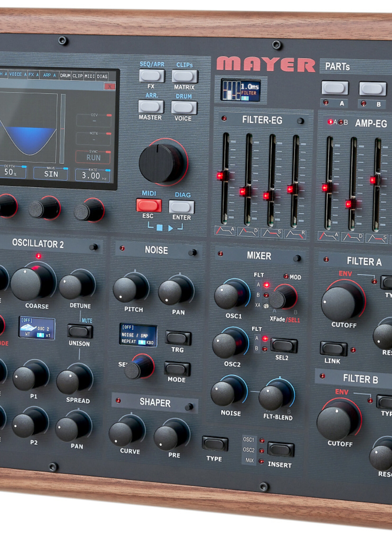This screenshot has width=392, height=549.
Task: Click the round button beside OSCILLATOR 2 title
Action: (93, 247)
